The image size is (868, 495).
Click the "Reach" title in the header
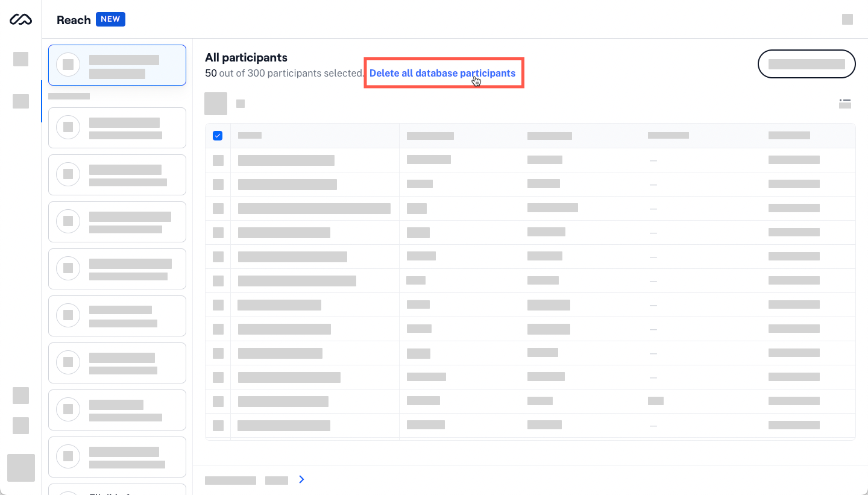[74, 20]
